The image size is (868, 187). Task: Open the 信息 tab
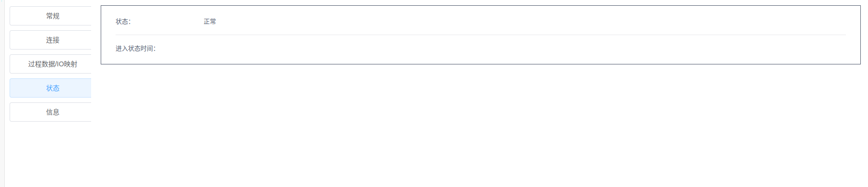coord(50,112)
